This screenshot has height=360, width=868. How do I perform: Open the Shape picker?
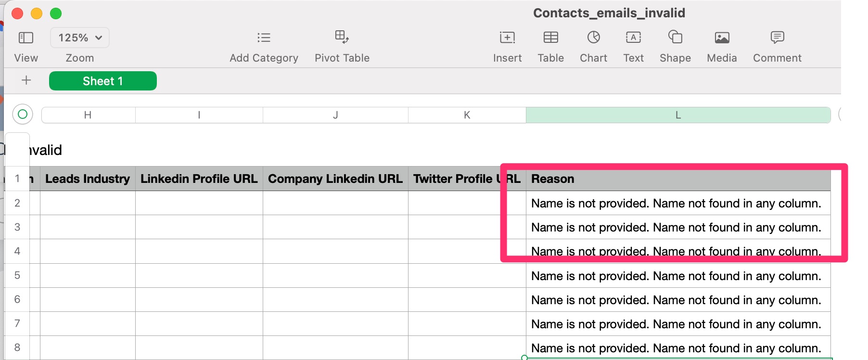pyautogui.click(x=675, y=37)
